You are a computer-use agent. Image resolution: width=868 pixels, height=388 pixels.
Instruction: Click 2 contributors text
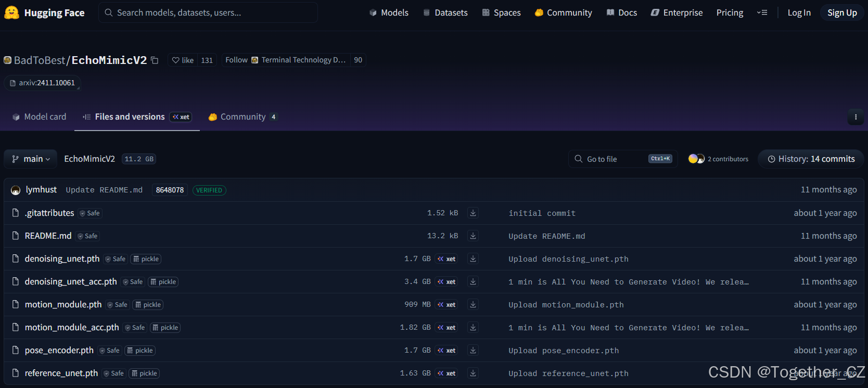click(727, 159)
